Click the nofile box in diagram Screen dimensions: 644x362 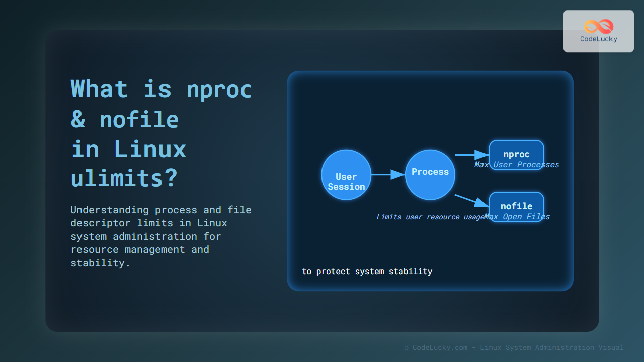516,203
